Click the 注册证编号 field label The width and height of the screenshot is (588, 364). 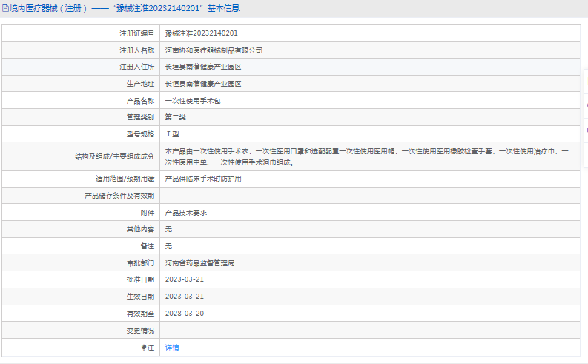pos(137,33)
